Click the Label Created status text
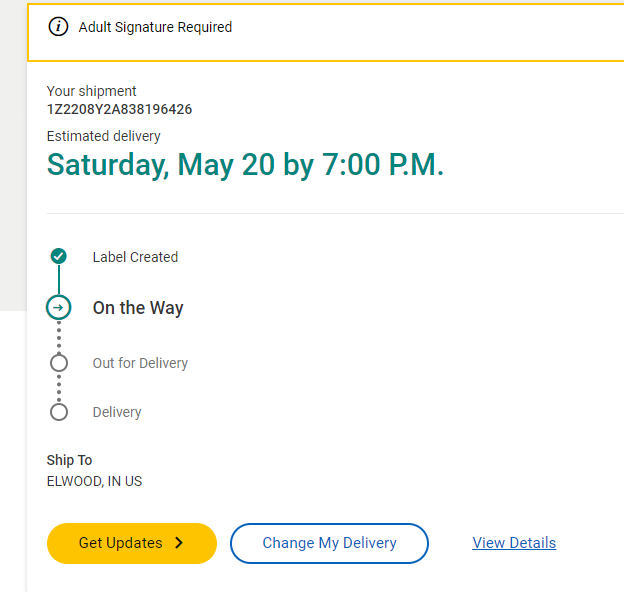 point(135,257)
